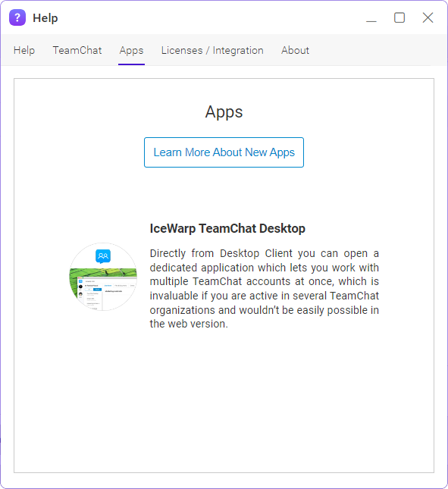This screenshot has height=489, width=448.
Task: Switch to the Help tab
Action: pyautogui.click(x=24, y=50)
